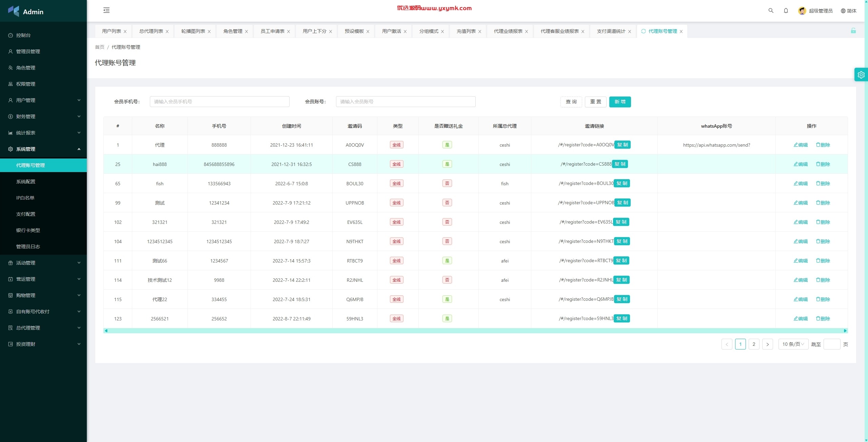Close the 用户列表 tab

125,31
